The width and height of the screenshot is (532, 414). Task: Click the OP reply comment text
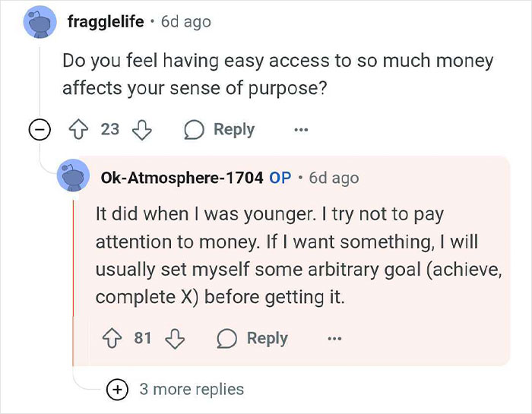click(x=299, y=256)
